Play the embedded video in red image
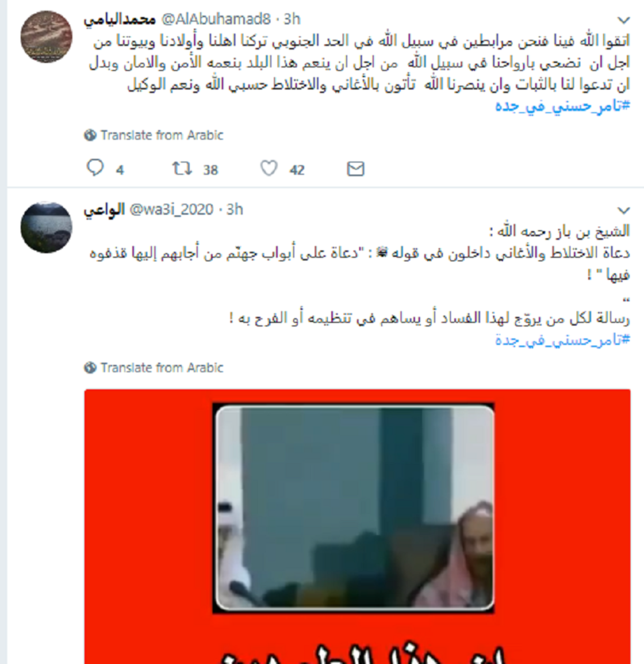This screenshot has height=664, width=644. pos(354,508)
